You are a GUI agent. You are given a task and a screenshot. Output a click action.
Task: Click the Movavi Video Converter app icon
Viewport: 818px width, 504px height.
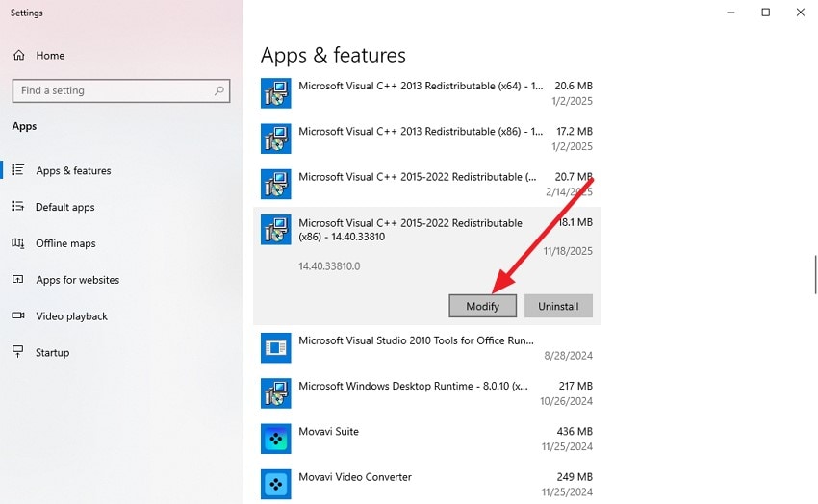click(x=276, y=484)
